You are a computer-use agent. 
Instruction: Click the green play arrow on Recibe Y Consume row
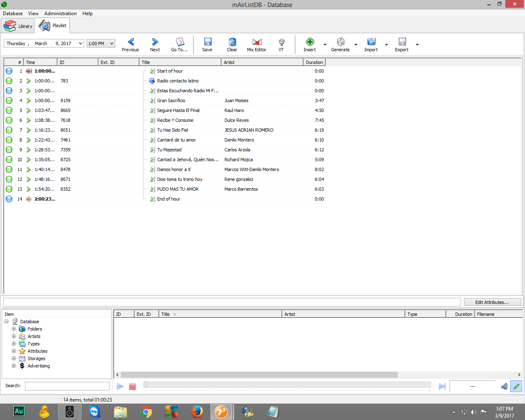coord(29,120)
